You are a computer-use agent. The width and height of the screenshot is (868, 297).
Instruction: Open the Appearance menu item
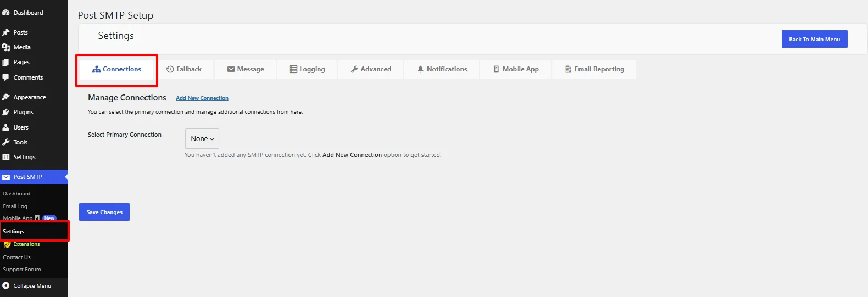pos(34,97)
